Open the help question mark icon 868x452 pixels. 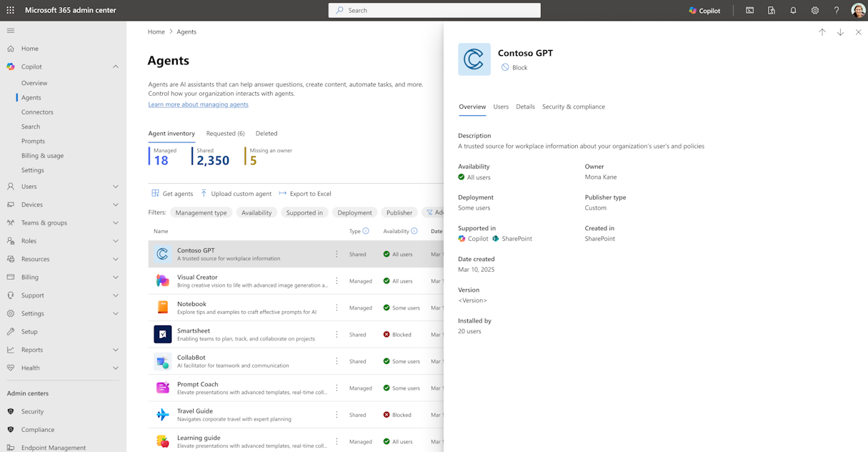[837, 11]
